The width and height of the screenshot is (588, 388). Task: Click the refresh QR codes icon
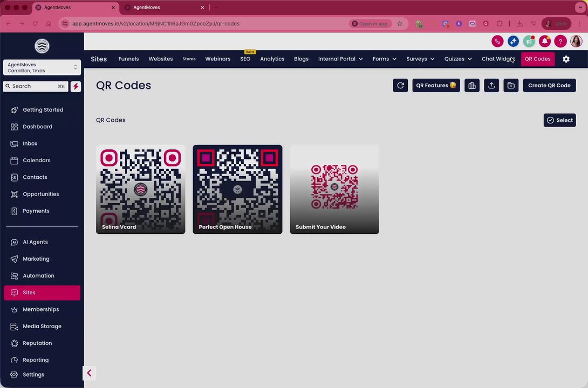click(x=400, y=85)
